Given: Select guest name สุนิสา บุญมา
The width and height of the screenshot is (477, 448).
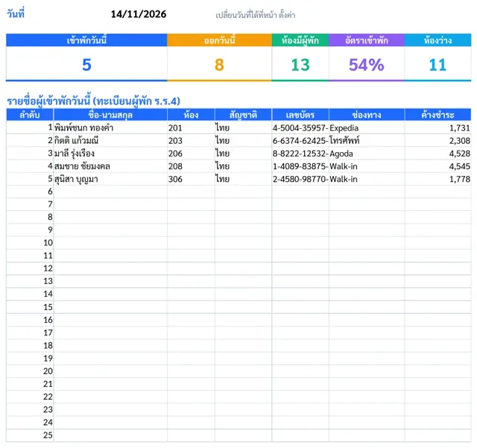Looking at the screenshot, I should 110,179.
